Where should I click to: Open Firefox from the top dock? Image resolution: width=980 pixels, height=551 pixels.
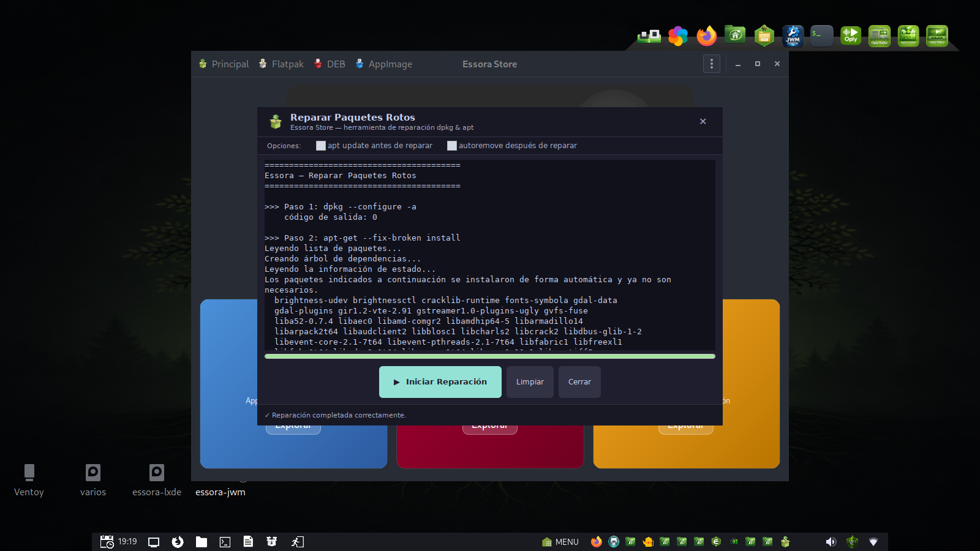pos(707,36)
